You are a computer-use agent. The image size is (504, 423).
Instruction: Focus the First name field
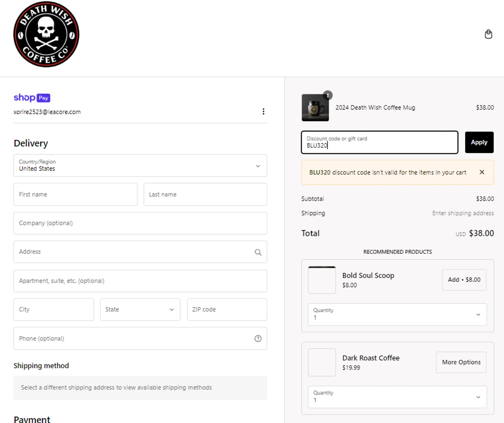[75, 194]
